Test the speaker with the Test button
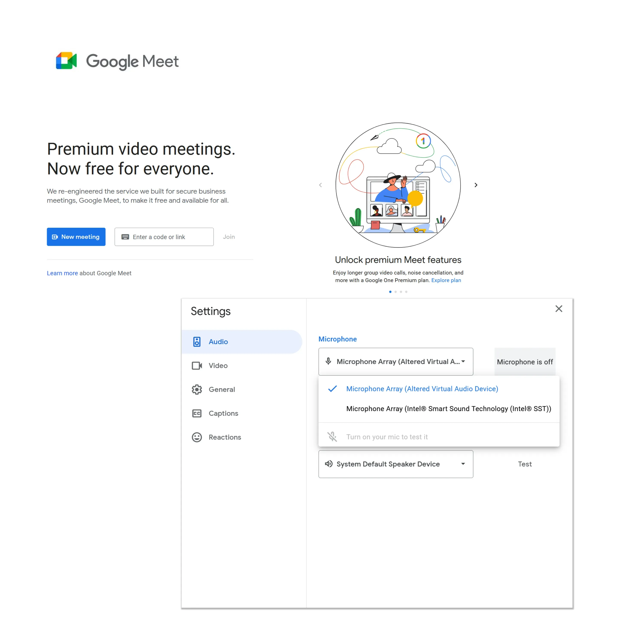This screenshot has height=644, width=644. click(525, 464)
